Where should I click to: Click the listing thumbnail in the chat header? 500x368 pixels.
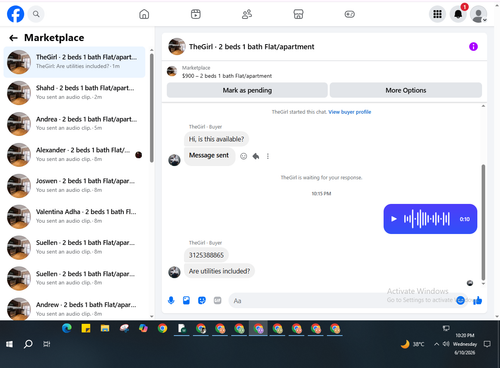(177, 47)
